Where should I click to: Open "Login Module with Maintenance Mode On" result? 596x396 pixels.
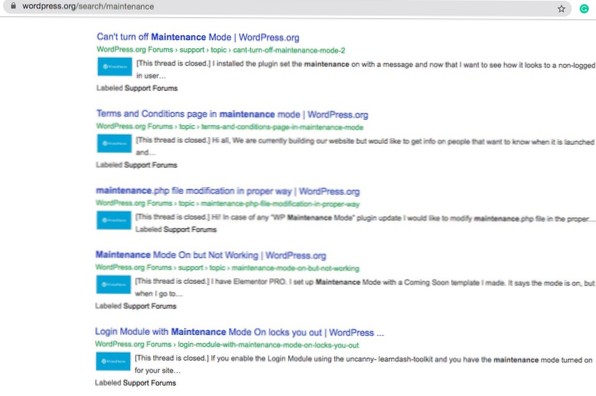[239, 332]
